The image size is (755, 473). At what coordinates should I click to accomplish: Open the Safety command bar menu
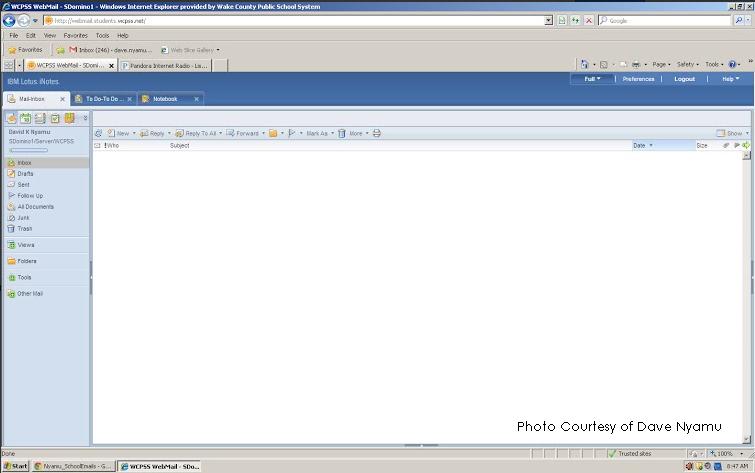click(687, 65)
